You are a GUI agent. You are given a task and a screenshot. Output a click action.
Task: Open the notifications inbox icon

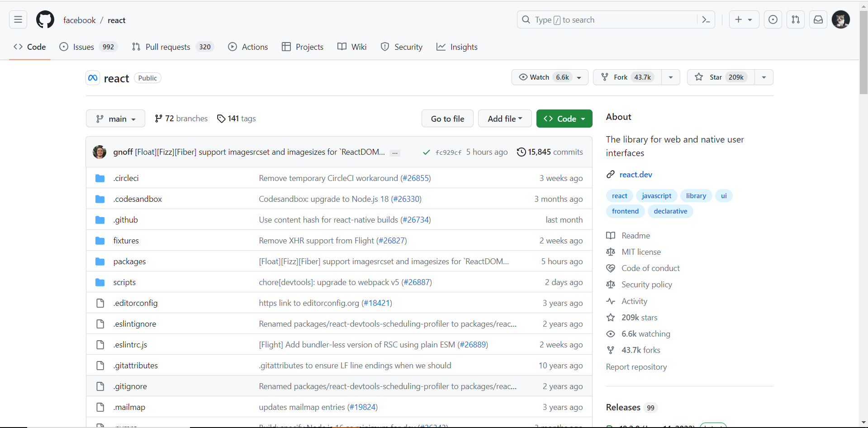[x=818, y=19]
